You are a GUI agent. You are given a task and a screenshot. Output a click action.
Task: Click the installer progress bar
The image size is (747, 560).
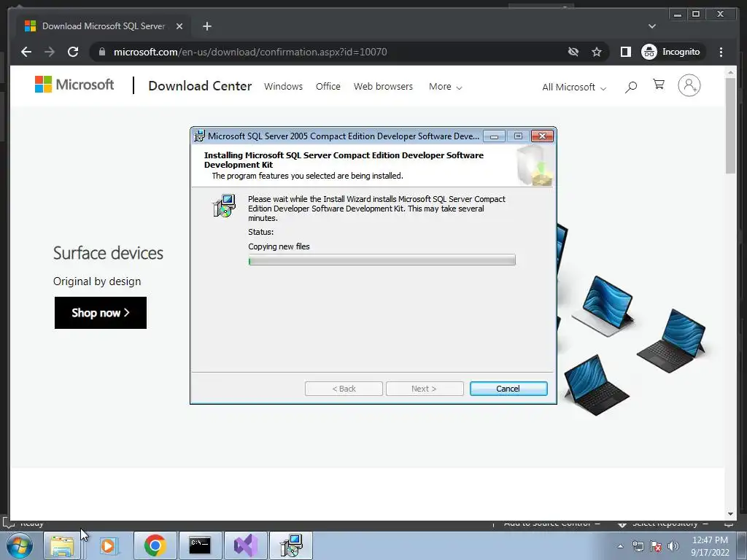pyautogui.click(x=382, y=260)
